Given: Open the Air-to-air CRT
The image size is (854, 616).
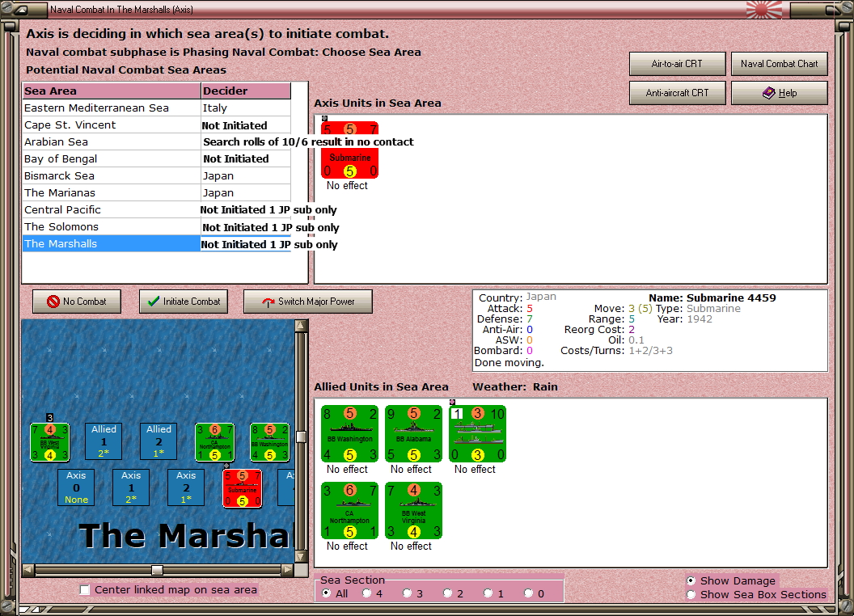Looking at the screenshot, I should pyautogui.click(x=677, y=64).
